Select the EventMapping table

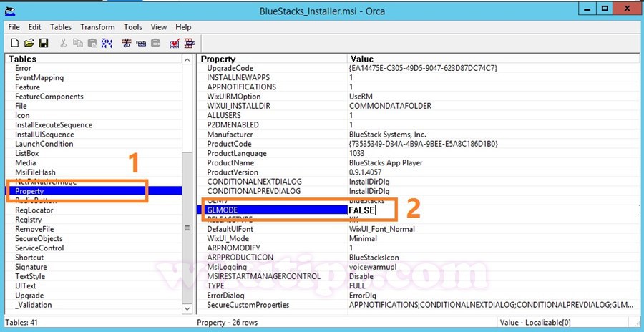coord(39,78)
